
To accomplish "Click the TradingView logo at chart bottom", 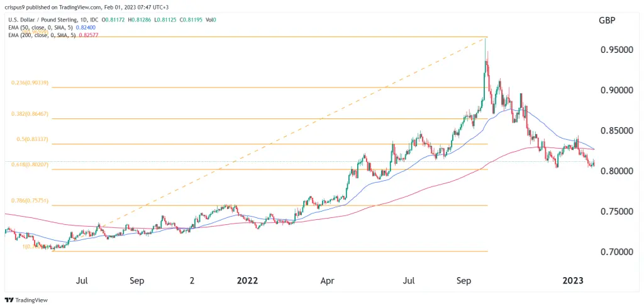I will click(26, 300).
